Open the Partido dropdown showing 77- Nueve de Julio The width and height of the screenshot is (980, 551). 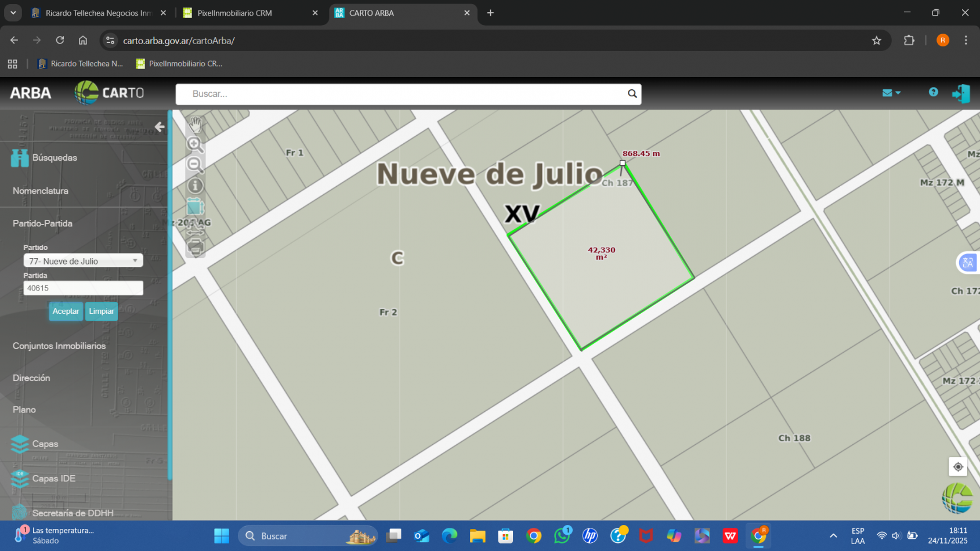pyautogui.click(x=83, y=260)
